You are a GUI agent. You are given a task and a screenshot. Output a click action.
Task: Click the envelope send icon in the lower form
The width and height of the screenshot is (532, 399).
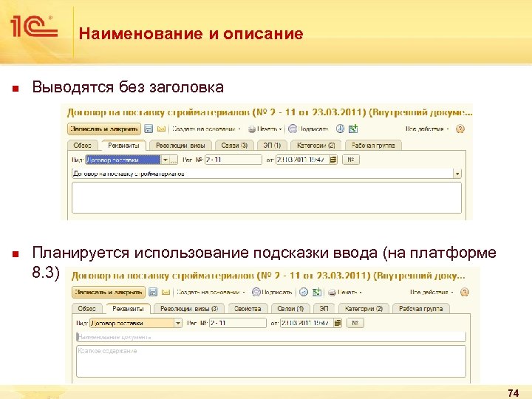point(166,292)
